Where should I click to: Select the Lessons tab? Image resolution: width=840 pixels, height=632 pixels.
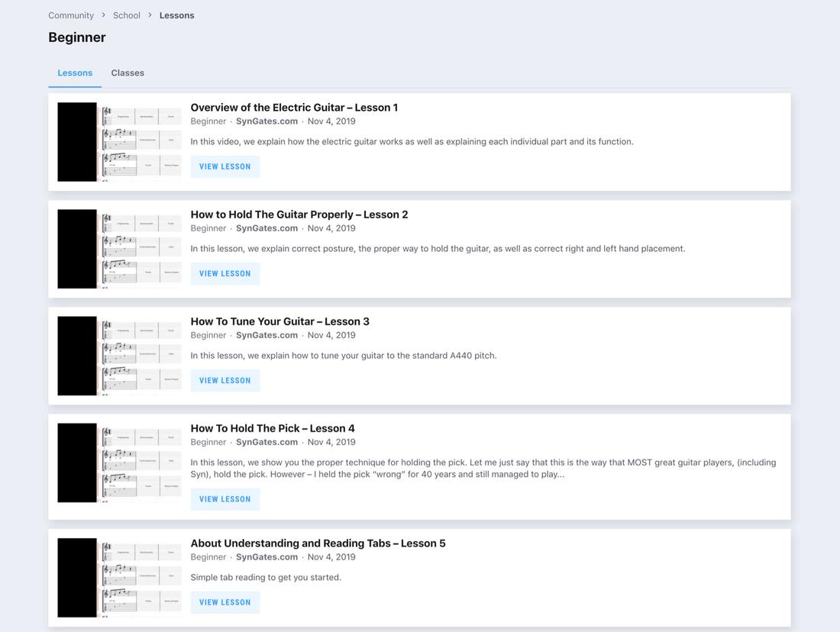[x=74, y=73]
